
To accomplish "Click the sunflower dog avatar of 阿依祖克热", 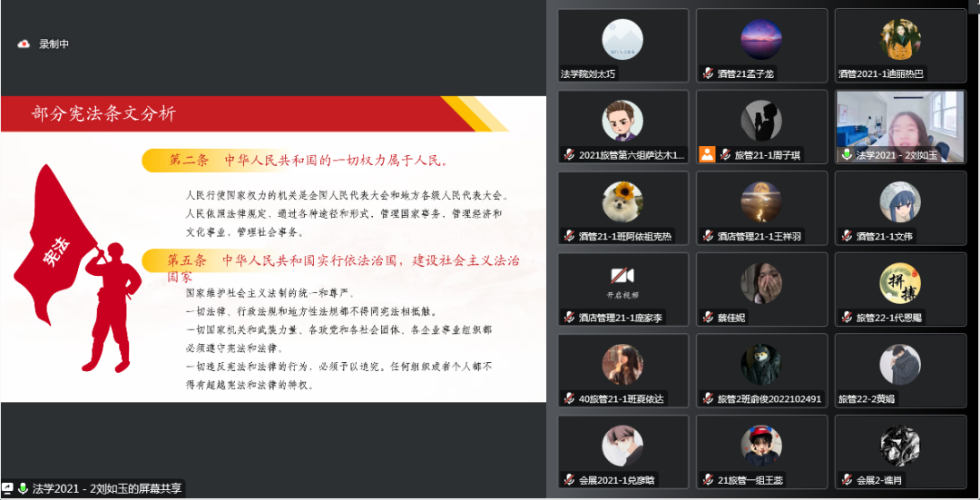I will coord(622,201).
